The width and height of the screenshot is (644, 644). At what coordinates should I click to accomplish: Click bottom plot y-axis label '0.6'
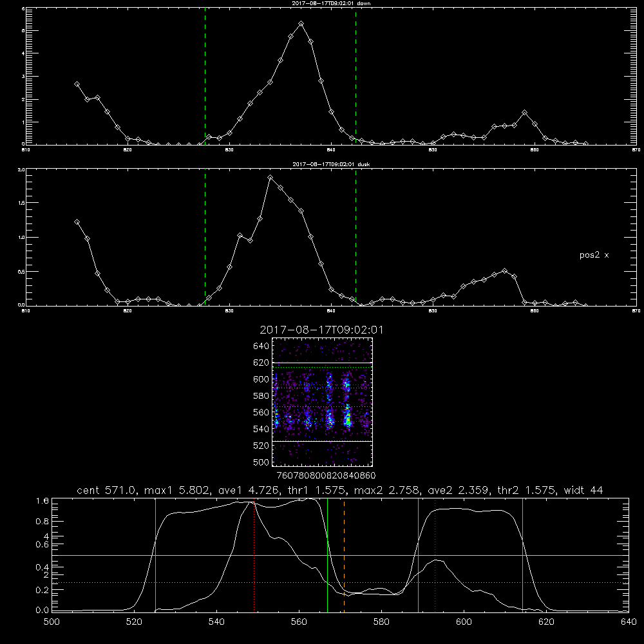(43, 544)
